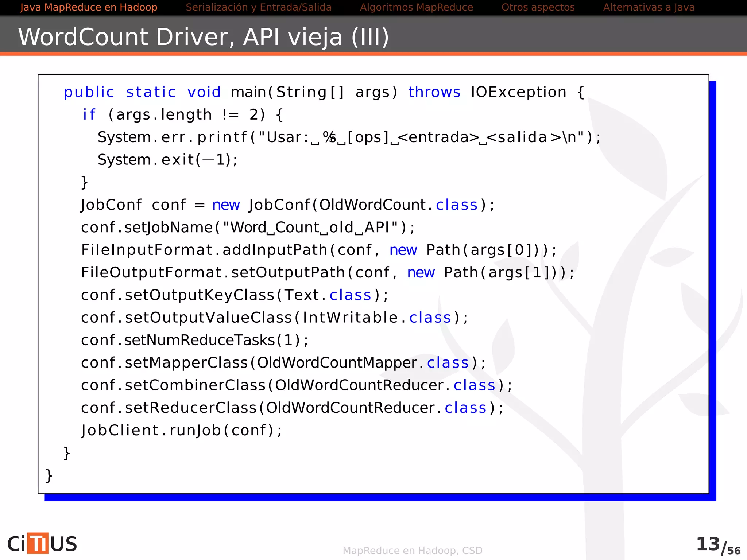The height and width of the screenshot is (560, 747).
Task: Click footer text 'MapReduce en Hadoop, CSD'
Action: pyautogui.click(x=413, y=551)
